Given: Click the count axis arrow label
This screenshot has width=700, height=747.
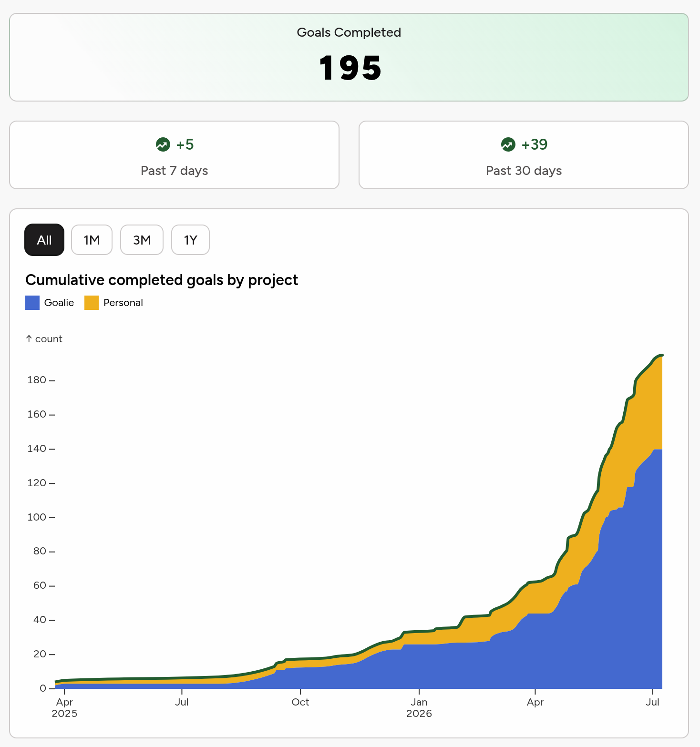Looking at the screenshot, I should [x=44, y=339].
